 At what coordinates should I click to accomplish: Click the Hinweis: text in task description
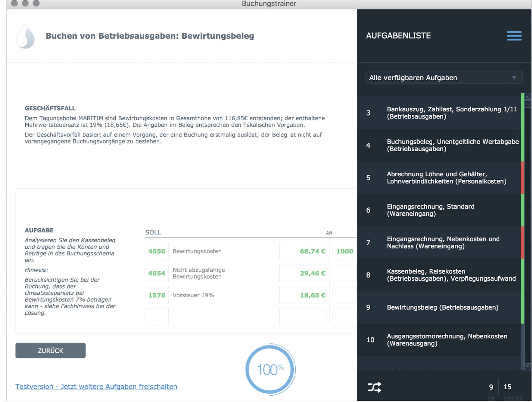tap(36, 270)
